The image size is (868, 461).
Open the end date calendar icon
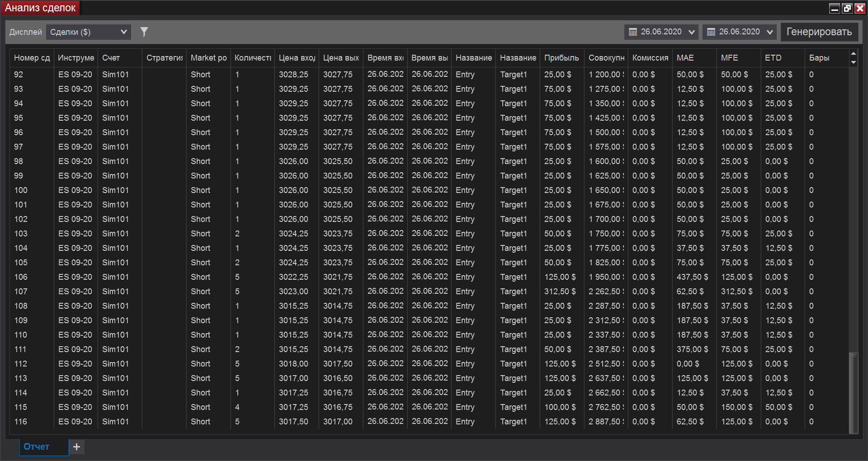(x=711, y=32)
